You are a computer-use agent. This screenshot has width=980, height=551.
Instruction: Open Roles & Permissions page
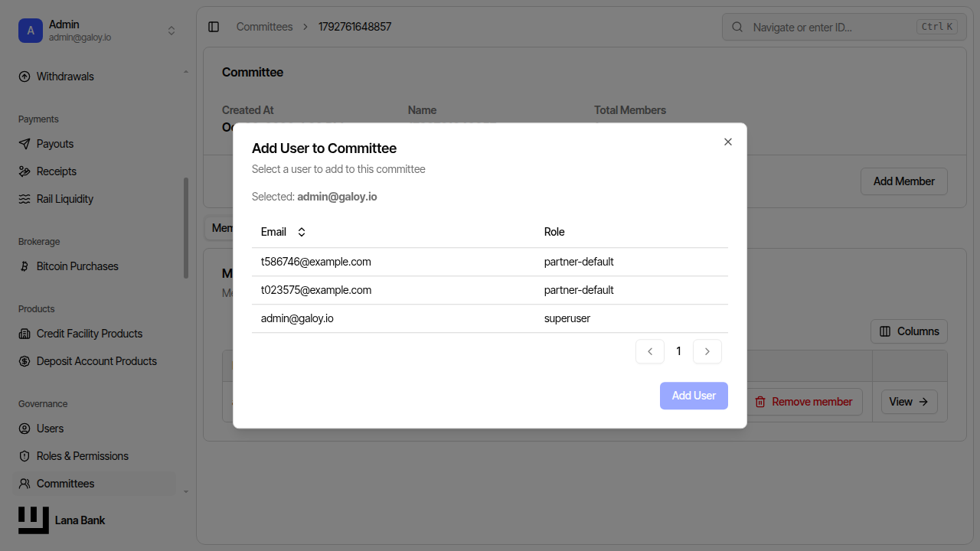(x=95, y=456)
